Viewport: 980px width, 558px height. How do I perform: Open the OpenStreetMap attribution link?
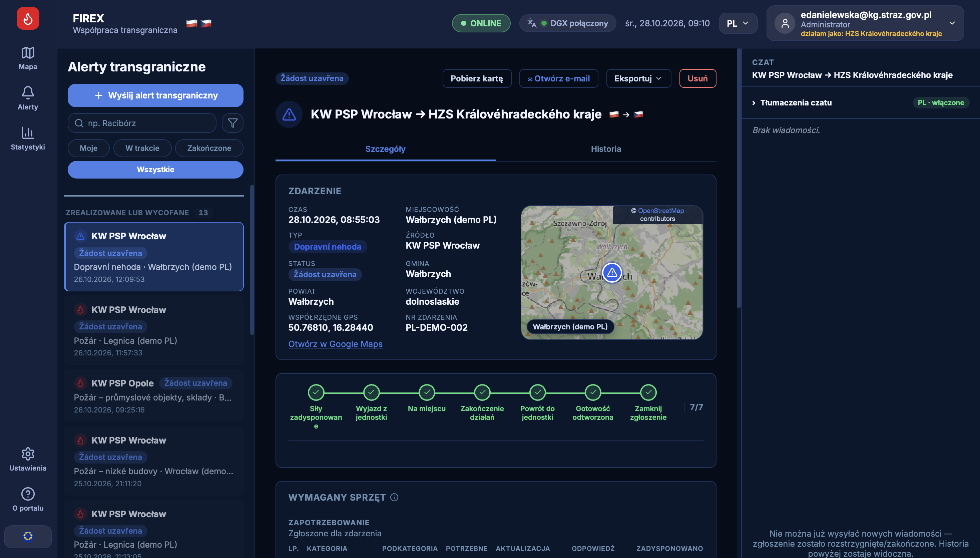tap(660, 210)
